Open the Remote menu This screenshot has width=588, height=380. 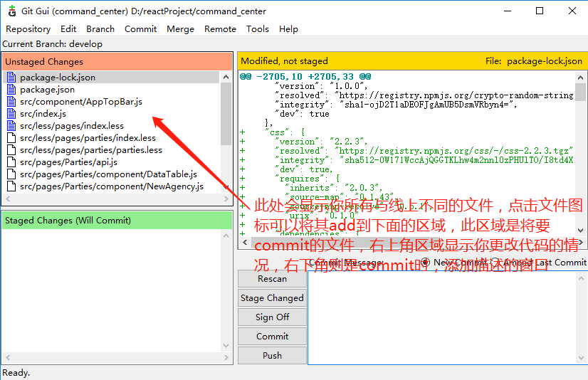(x=220, y=29)
